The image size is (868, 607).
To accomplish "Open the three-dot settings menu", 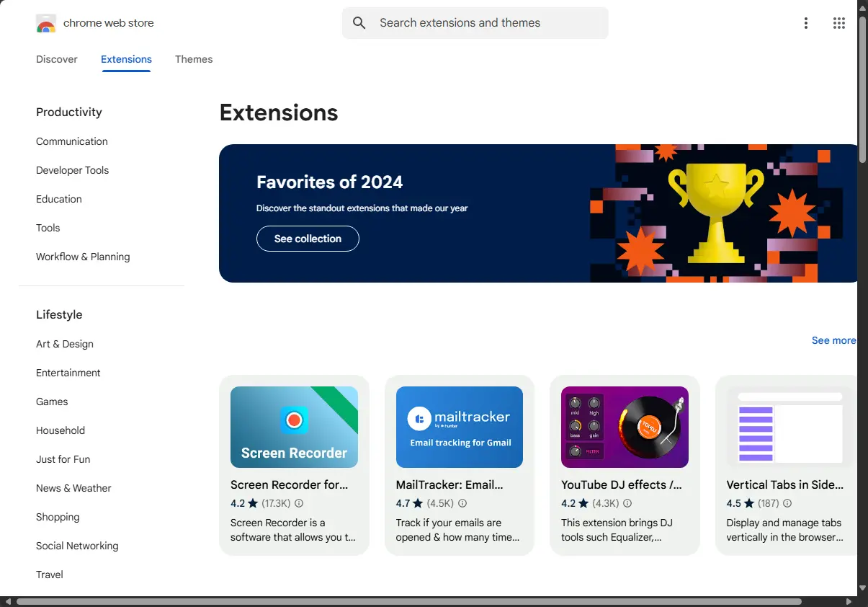I will point(805,22).
